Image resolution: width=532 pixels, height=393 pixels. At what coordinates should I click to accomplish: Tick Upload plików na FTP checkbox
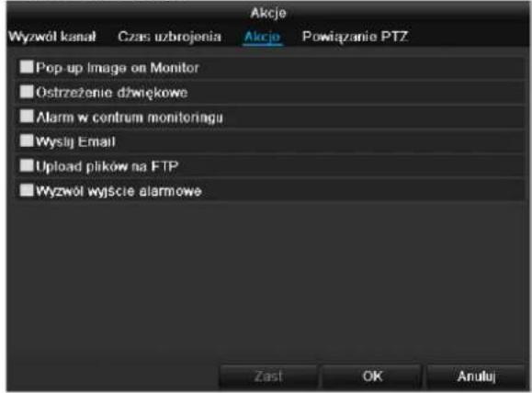[27, 165]
